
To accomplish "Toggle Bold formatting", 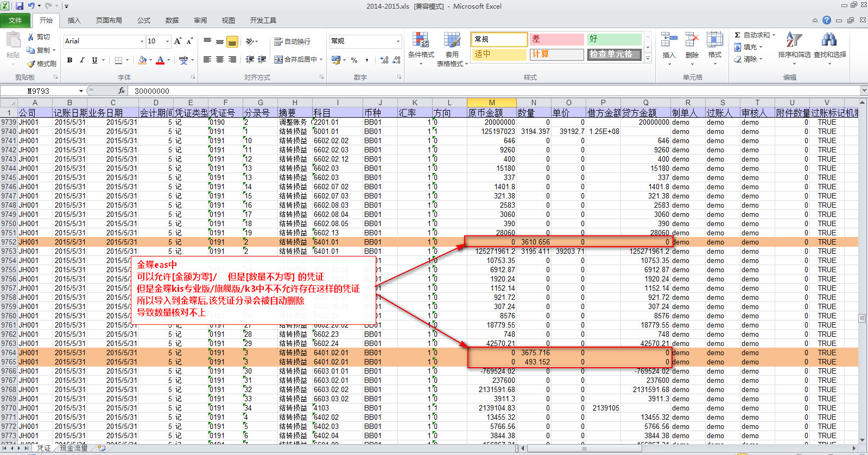I will (69, 60).
